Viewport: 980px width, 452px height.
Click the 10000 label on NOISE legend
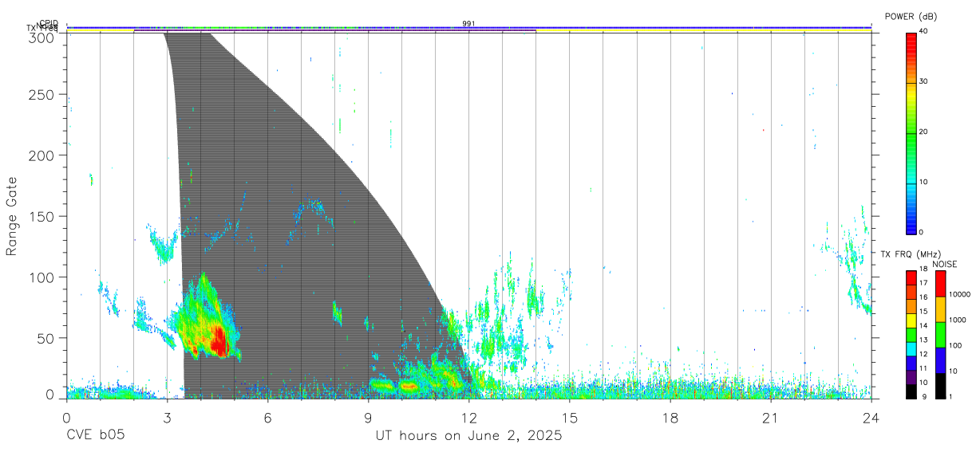959,295
